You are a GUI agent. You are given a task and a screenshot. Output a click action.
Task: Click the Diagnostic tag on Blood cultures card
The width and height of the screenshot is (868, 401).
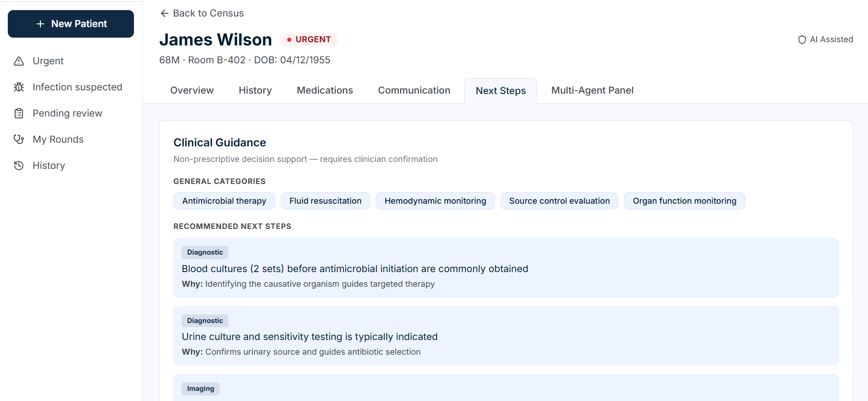(x=205, y=252)
